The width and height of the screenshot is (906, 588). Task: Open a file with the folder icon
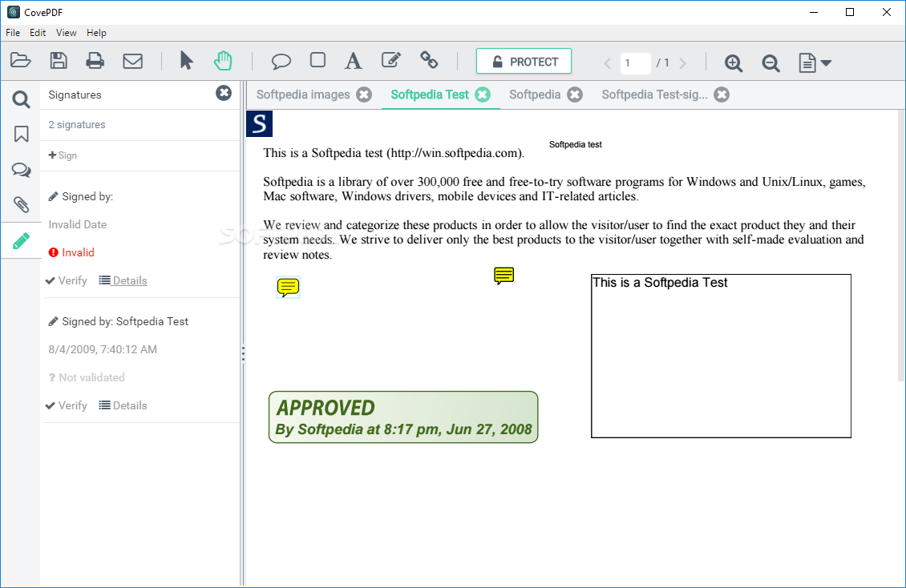click(20, 61)
